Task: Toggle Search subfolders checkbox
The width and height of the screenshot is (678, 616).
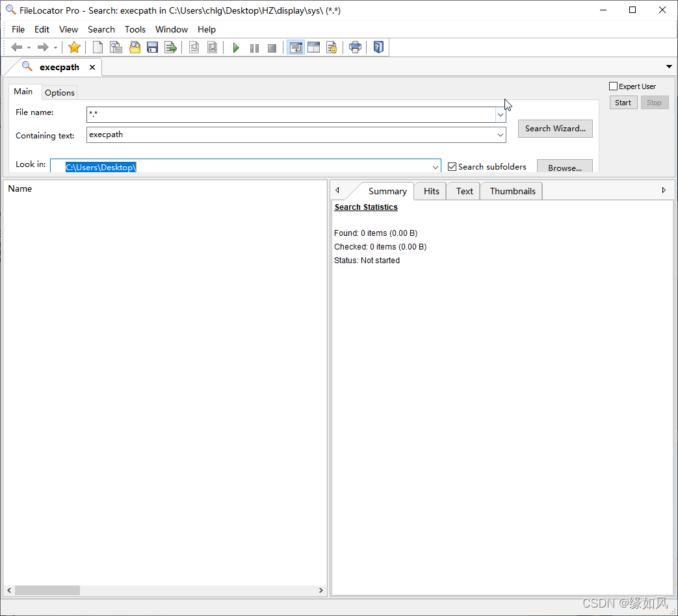Action: coord(452,166)
